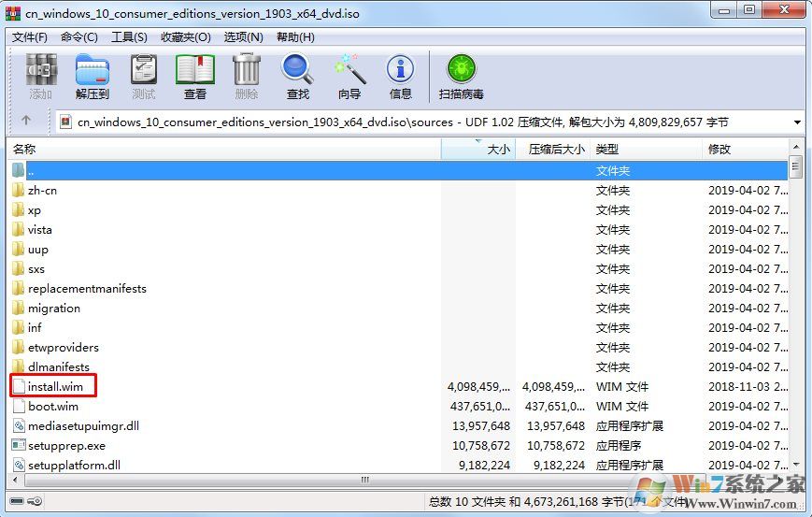
Task: Click the 13,957,648 size of mediasetupuimgr.dll
Action: coord(481,425)
